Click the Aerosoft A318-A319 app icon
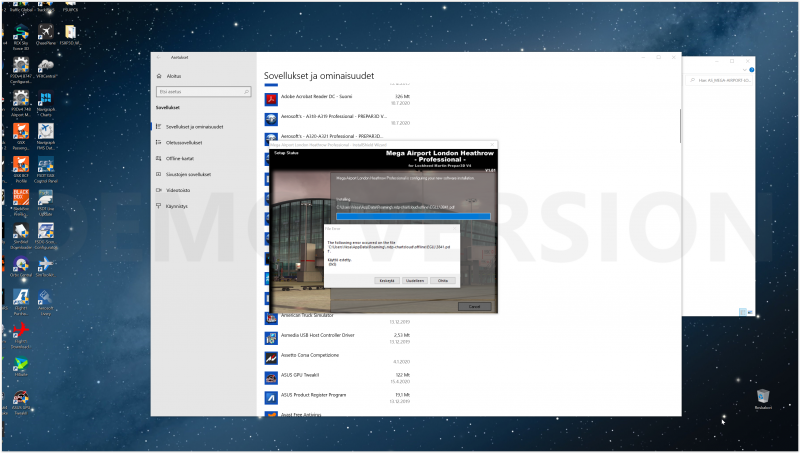This screenshot has height=453, width=800. (271, 119)
